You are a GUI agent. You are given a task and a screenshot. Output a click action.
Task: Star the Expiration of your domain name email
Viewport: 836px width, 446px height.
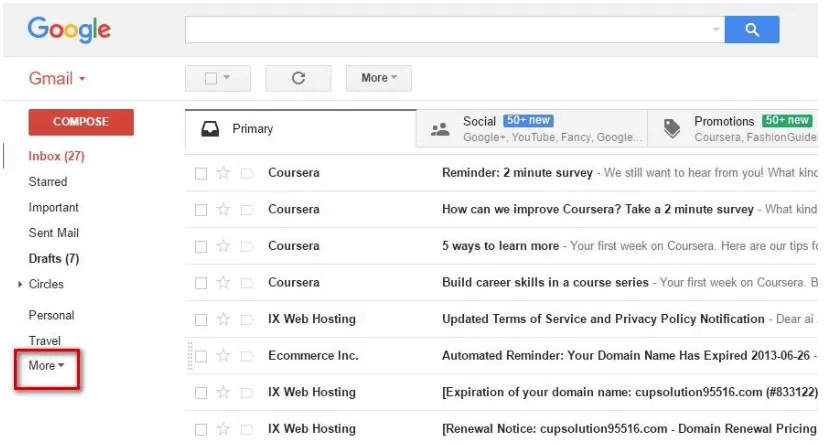click(223, 392)
